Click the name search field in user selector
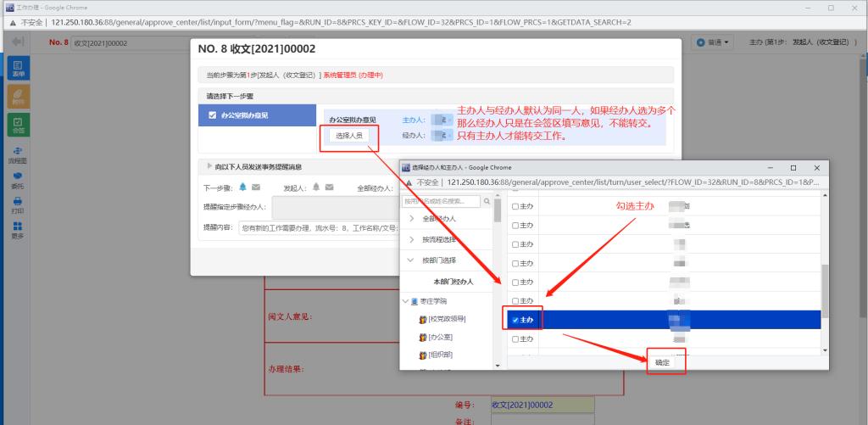Viewport: 868px width, 425px height. click(x=441, y=201)
